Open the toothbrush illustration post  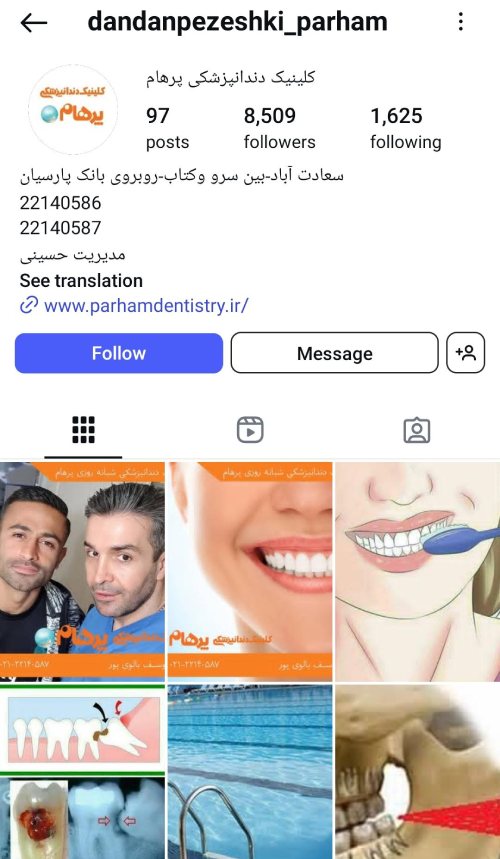click(418, 572)
